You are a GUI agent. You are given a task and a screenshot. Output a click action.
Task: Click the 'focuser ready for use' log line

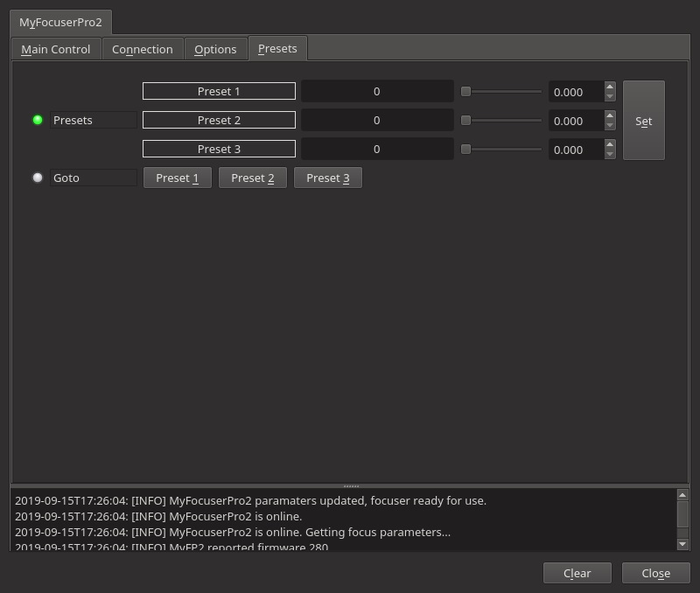point(250,500)
